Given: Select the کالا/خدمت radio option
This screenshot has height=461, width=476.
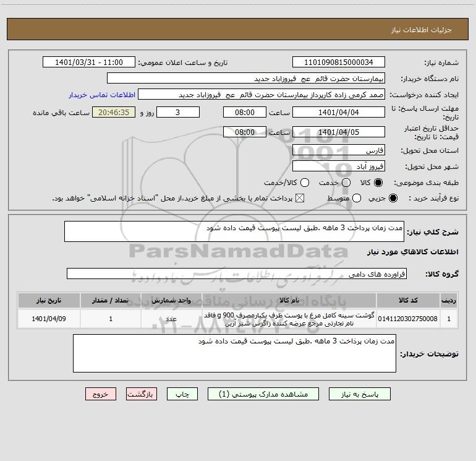Looking at the screenshot, I should (305, 183).
